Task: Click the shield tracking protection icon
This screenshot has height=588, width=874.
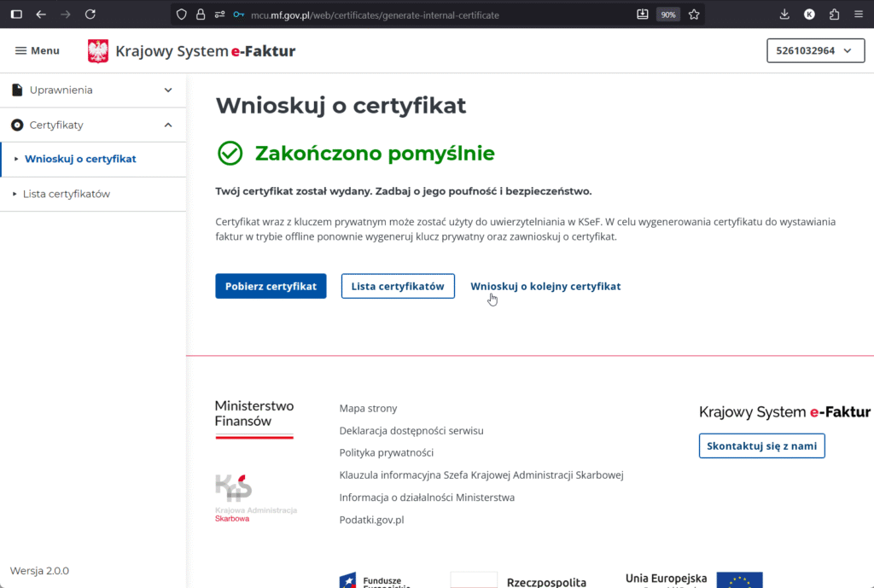Action: [x=181, y=15]
